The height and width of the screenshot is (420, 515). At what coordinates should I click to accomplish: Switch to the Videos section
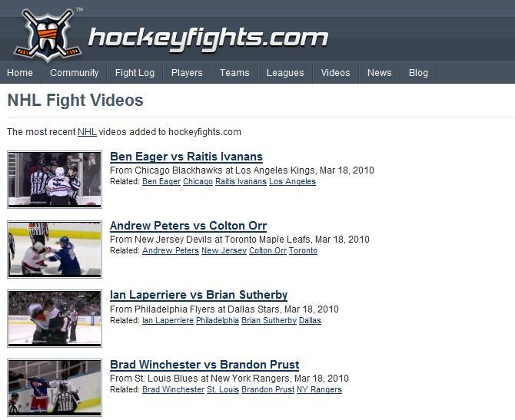[x=336, y=72]
